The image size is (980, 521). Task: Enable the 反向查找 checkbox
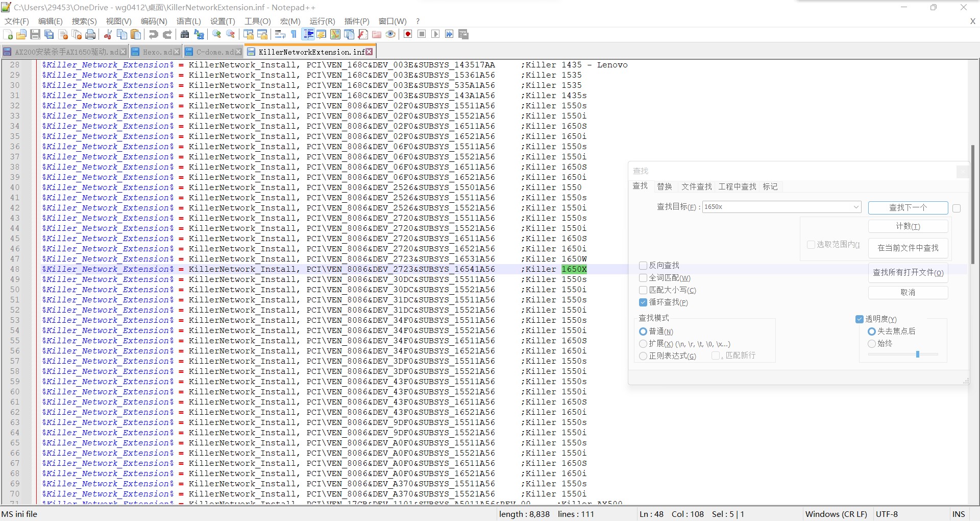(x=643, y=265)
